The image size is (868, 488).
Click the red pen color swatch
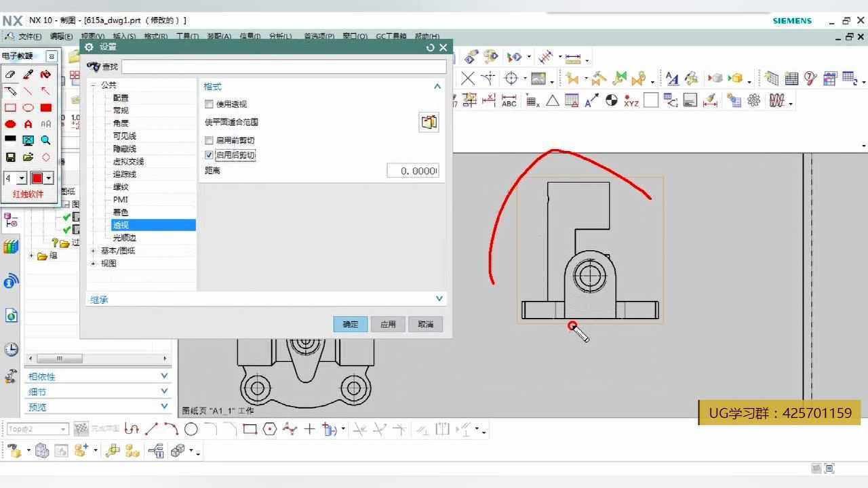tap(37, 178)
